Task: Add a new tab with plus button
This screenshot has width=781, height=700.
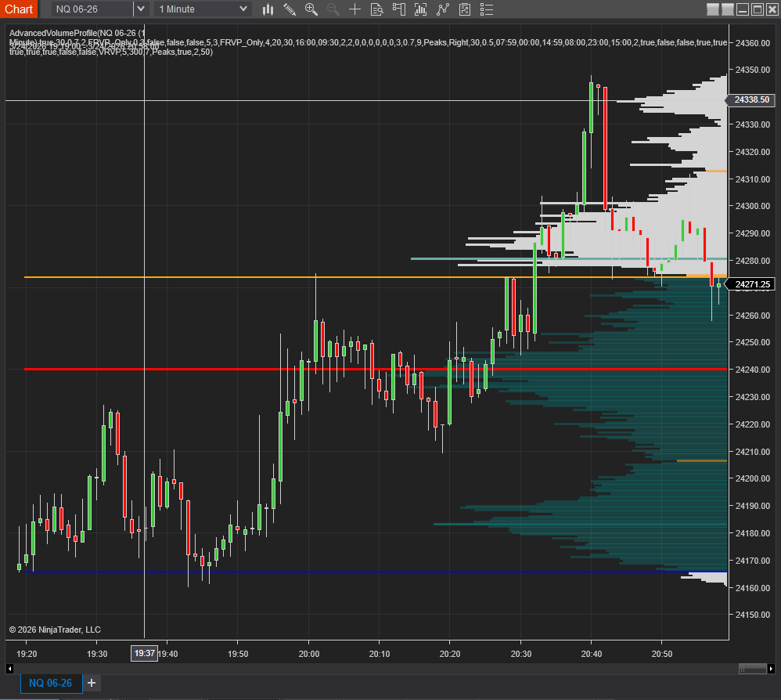Action: click(x=92, y=683)
